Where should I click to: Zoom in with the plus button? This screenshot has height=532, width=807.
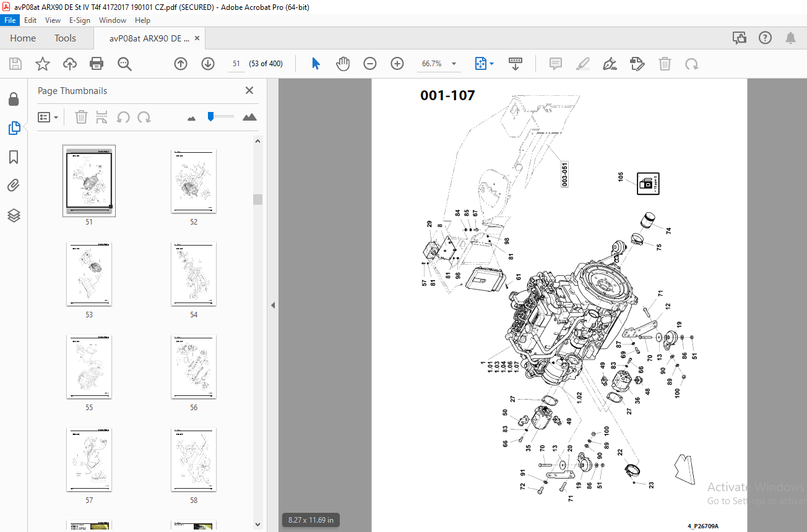coord(397,64)
